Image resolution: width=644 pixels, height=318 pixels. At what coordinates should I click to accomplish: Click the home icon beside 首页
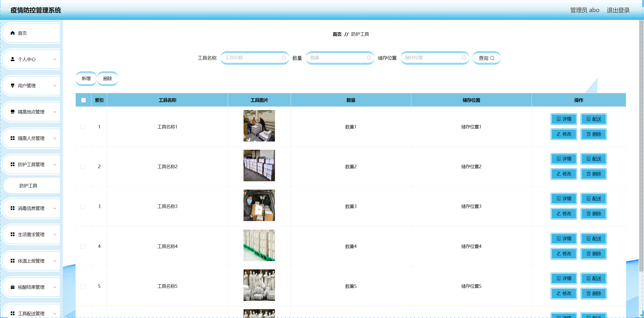point(13,33)
